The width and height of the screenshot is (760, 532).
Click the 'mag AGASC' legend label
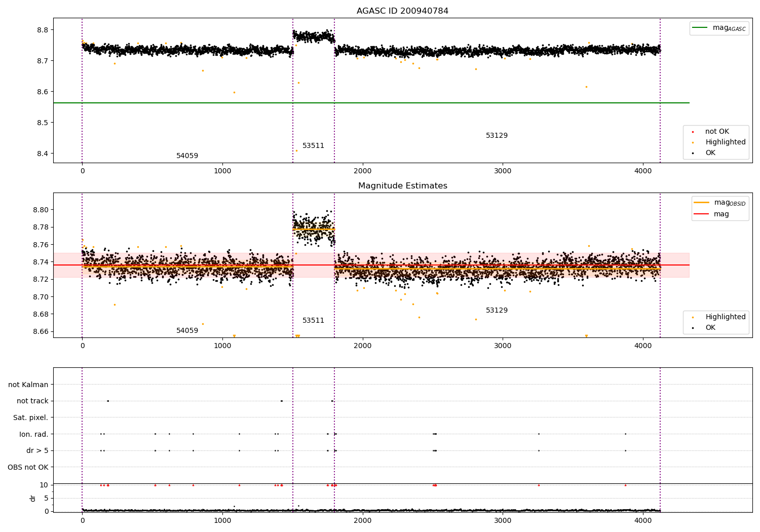(729, 28)
